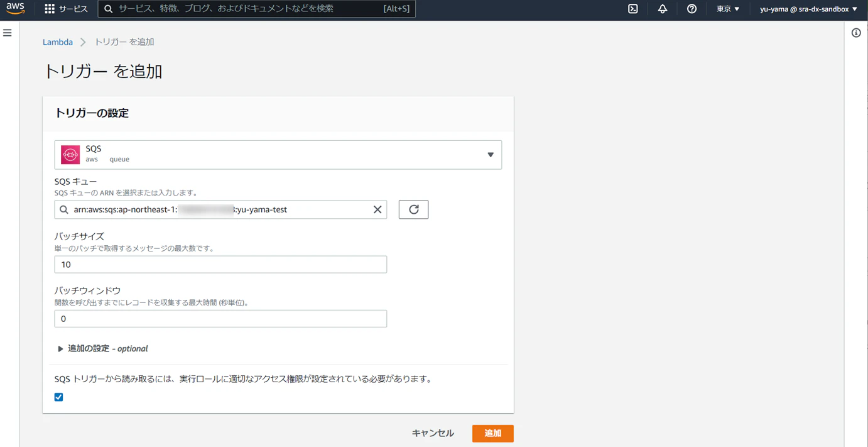Image resolution: width=868 pixels, height=447 pixels.
Task: Click the SQS execution role permission notice text
Action: click(244, 379)
